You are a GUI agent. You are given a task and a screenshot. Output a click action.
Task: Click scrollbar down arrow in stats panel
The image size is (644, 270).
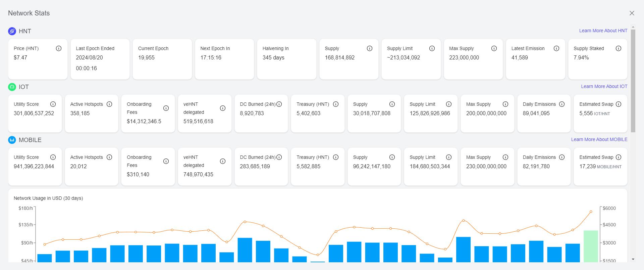[633, 259]
